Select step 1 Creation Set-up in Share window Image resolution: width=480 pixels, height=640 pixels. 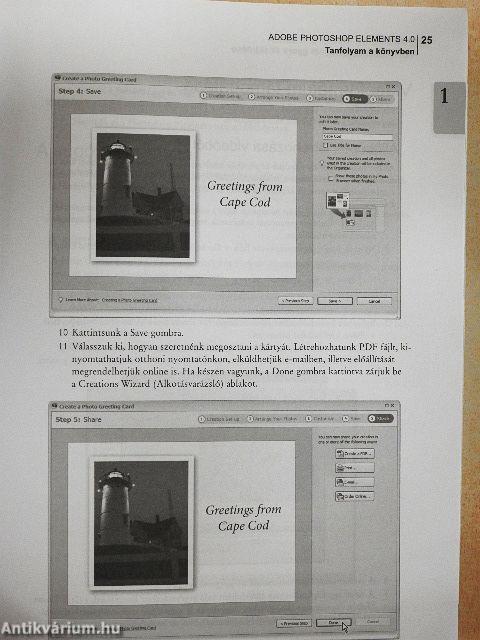[x=219, y=419]
